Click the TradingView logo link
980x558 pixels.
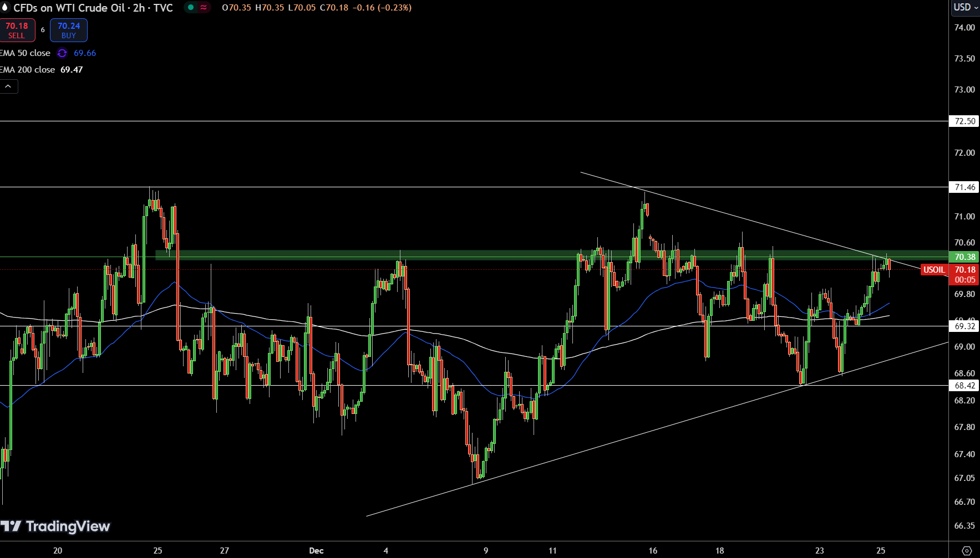55,526
